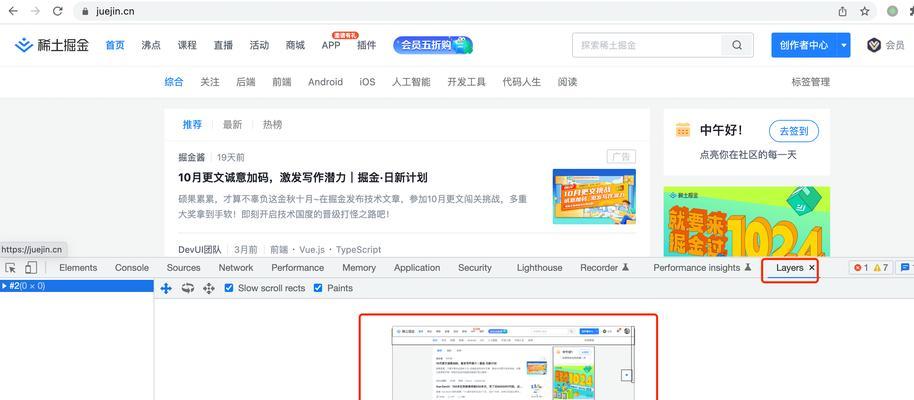
Task: Select the DevTools inspect element icon
Action: [10, 268]
